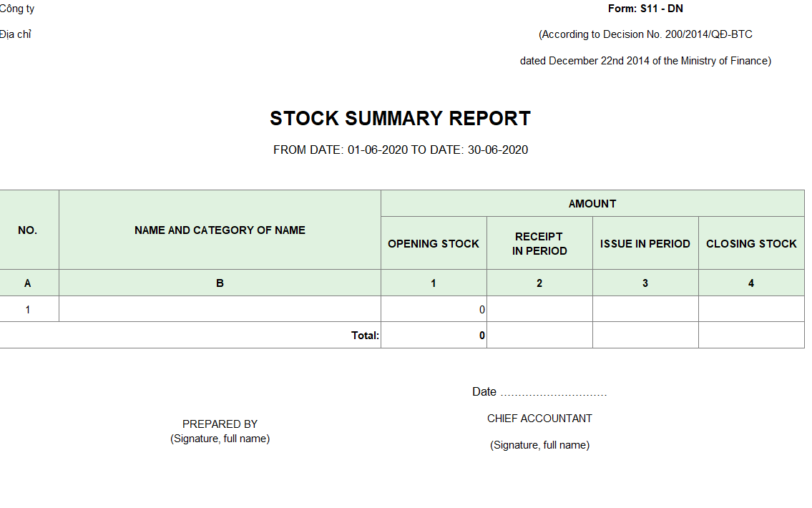Click the RECEIPT IN PERIOD header
812x508 pixels.
[x=539, y=243]
